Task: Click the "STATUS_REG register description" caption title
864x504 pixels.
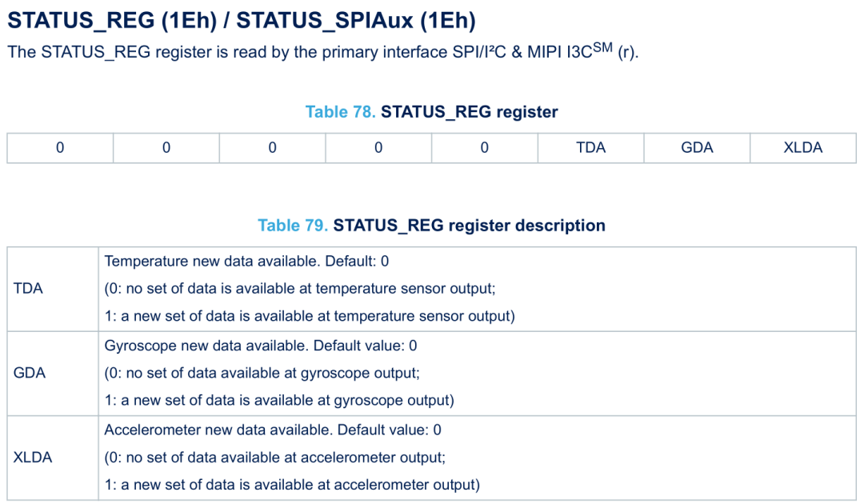Action: coord(469,226)
